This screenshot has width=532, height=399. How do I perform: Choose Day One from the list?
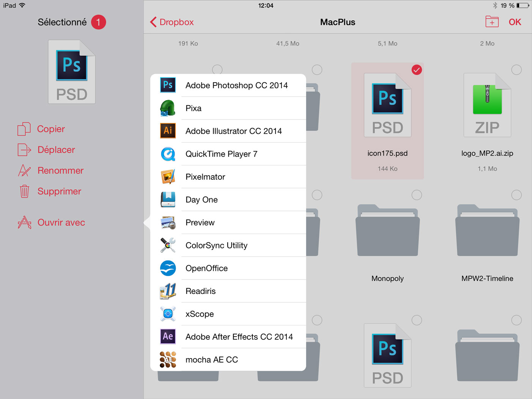tap(228, 199)
